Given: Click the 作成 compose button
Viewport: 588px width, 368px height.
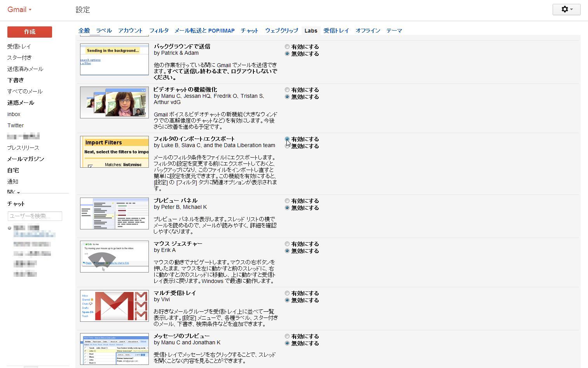Looking at the screenshot, I should click(x=30, y=32).
